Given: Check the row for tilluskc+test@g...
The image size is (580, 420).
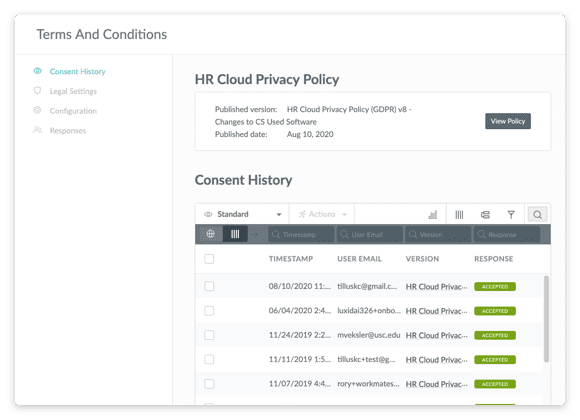Looking at the screenshot, I should 209,359.
